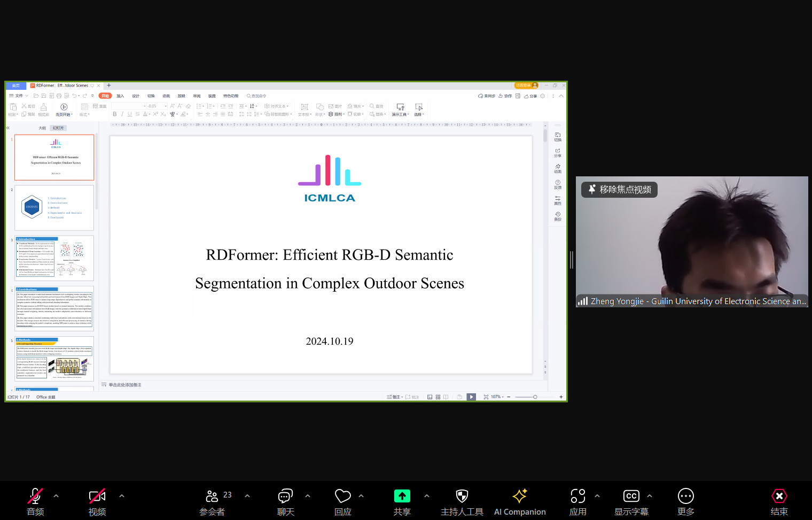Image resolution: width=812 pixels, height=520 pixels.
Task: Toggle bold formatting in WPS ribbon
Action: [115, 114]
